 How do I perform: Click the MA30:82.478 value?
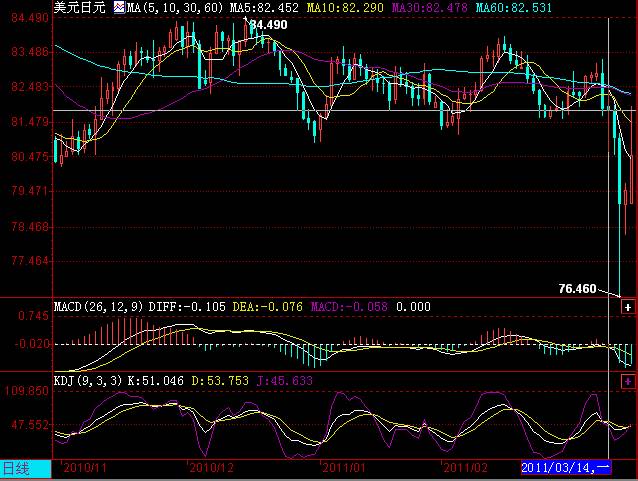[430, 7]
